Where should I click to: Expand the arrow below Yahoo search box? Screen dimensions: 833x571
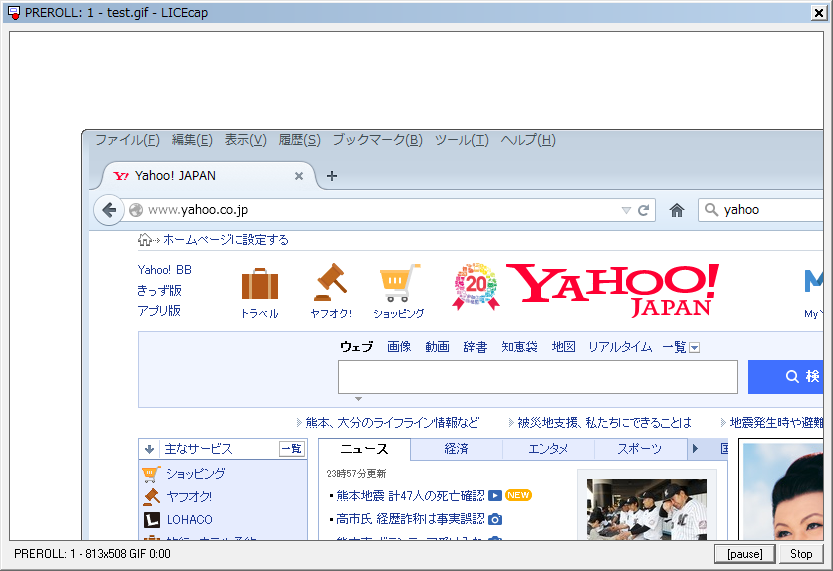pyautogui.click(x=359, y=398)
